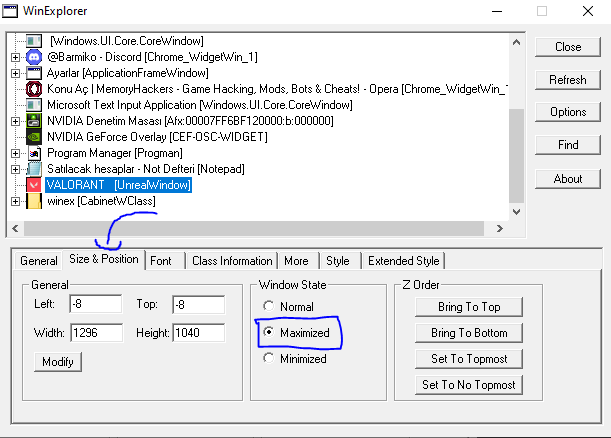Expand the winex CabinetWClass node
The height and width of the screenshot is (438, 611).
[15, 201]
